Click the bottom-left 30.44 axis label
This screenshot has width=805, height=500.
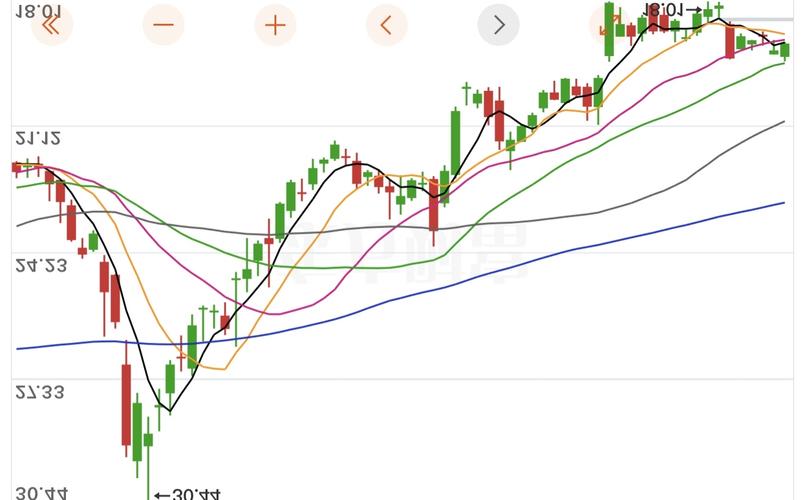click(40, 492)
